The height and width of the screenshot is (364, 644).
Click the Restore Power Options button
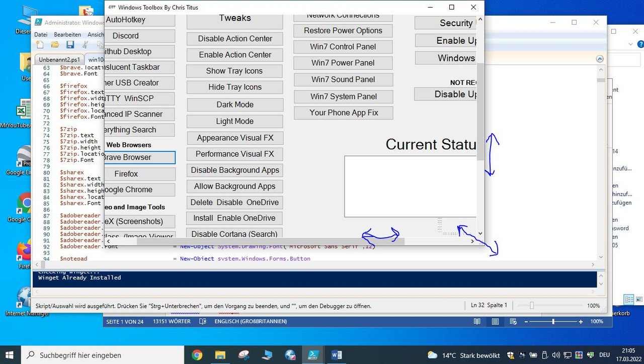pyautogui.click(x=343, y=31)
